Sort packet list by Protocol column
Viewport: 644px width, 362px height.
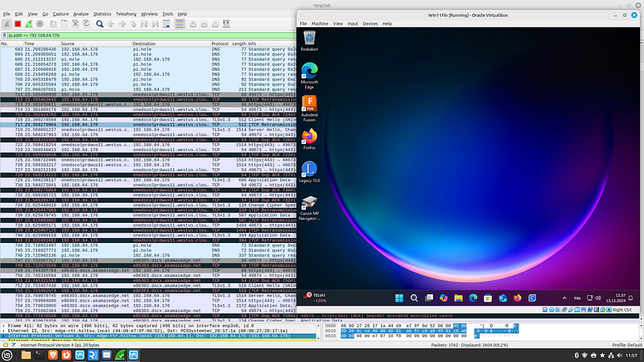[220, 43]
